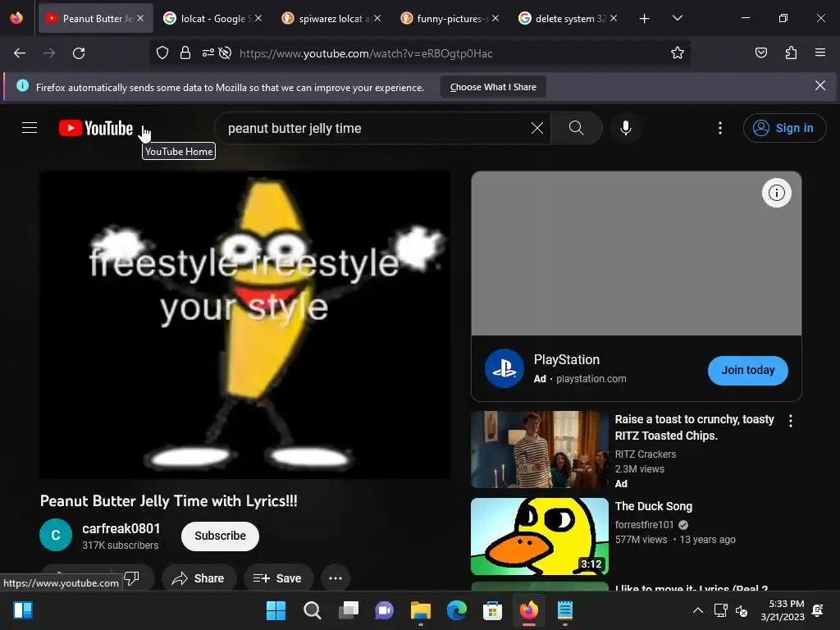Switch to the lolcat Google tab
840x630 pixels.
click(213, 19)
